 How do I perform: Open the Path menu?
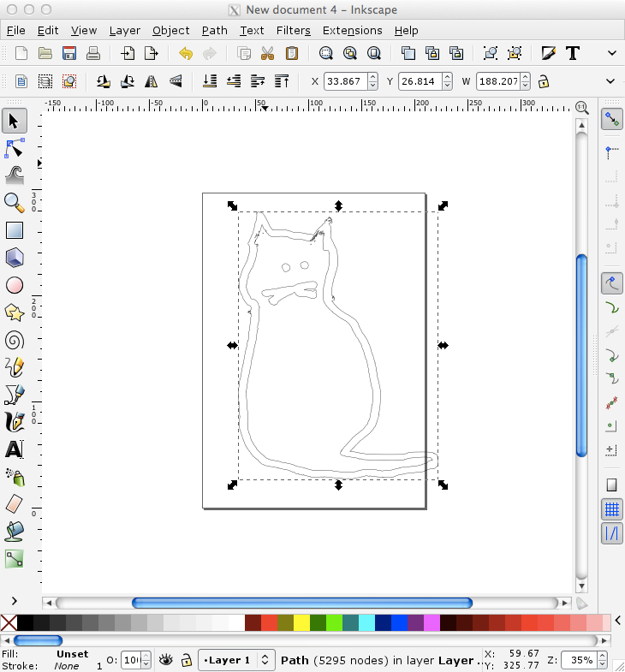(214, 31)
